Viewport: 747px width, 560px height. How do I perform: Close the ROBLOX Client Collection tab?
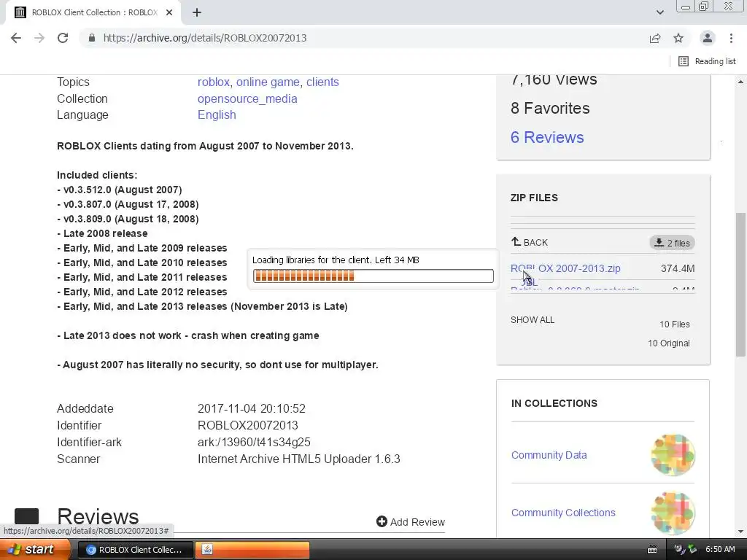pyautogui.click(x=169, y=12)
